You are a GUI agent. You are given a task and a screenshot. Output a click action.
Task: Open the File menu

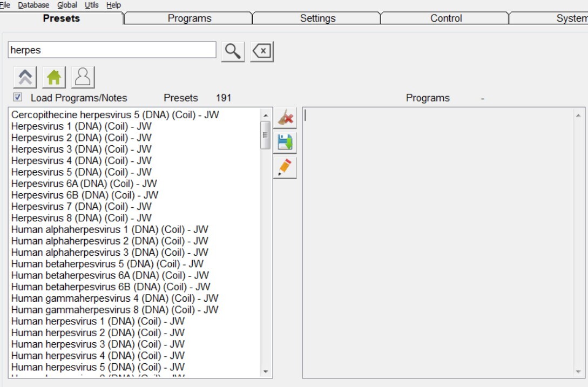[x=5, y=5]
